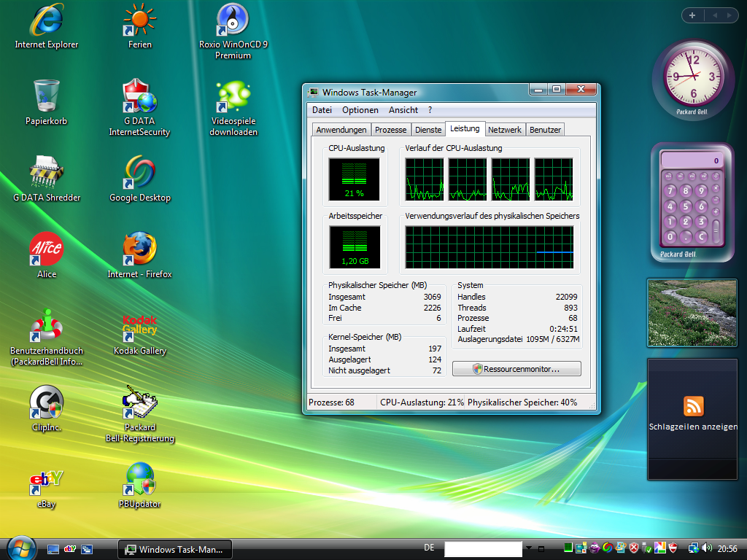Viewport: 747px width, 560px height.
Task: Switch to the Benutzer tab
Action: pos(545,130)
